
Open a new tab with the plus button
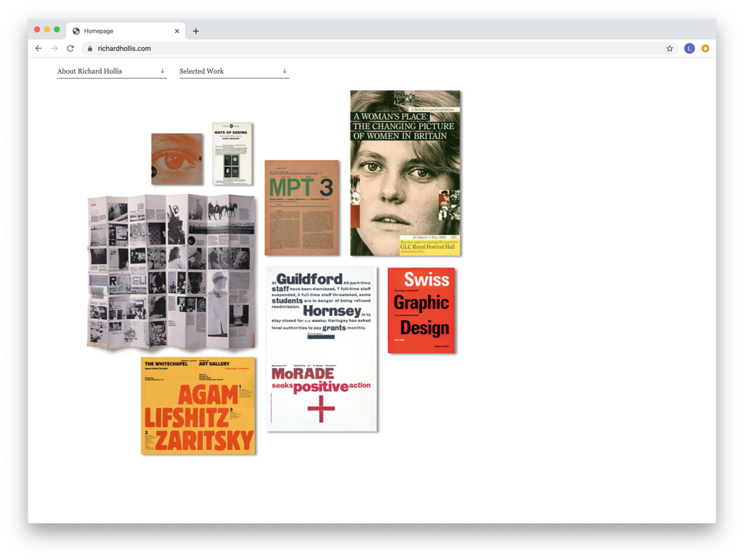196,30
